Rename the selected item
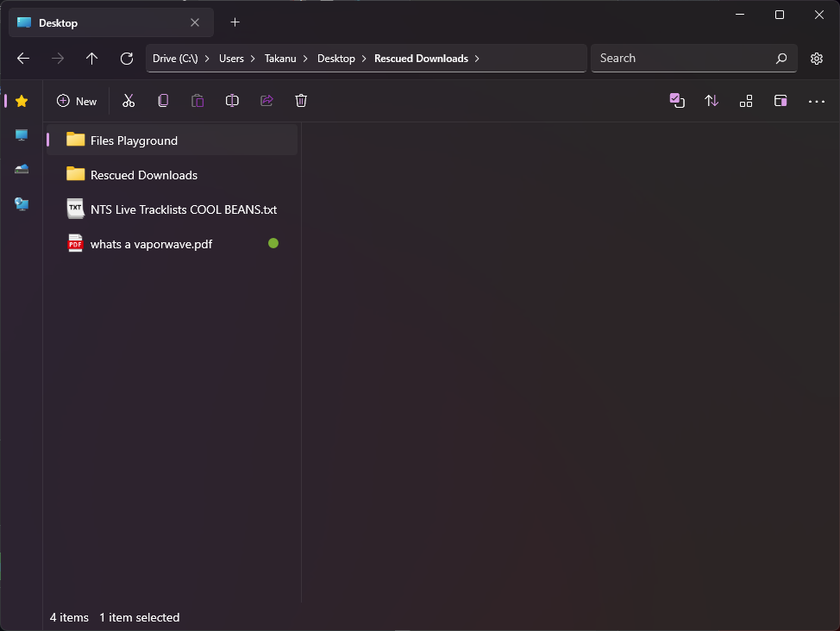 [232, 101]
